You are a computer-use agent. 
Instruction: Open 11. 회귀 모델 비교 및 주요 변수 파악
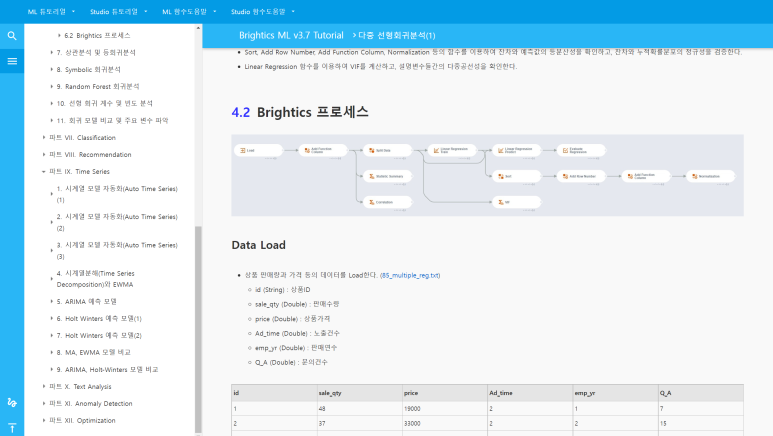click(x=112, y=120)
